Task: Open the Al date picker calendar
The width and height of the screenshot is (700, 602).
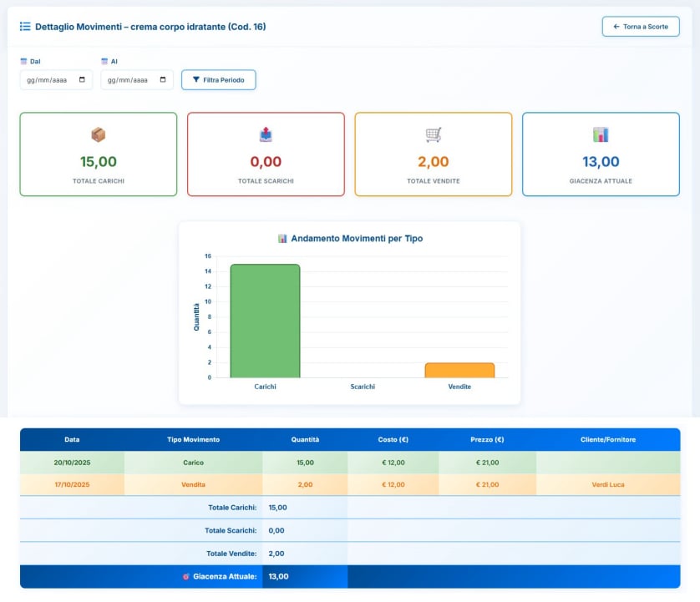Action: [x=163, y=80]
